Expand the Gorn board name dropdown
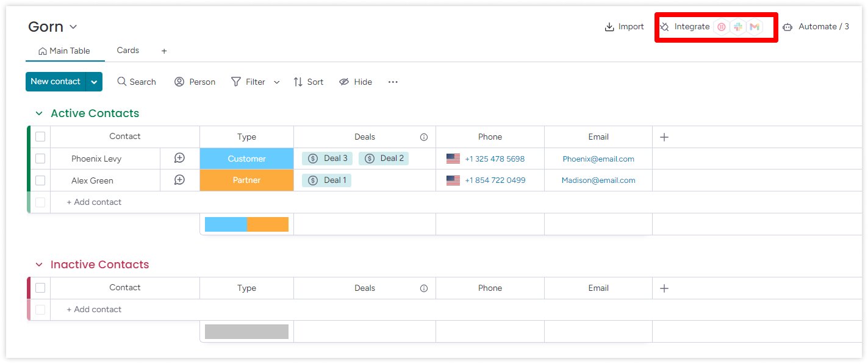 click(73, 27)
